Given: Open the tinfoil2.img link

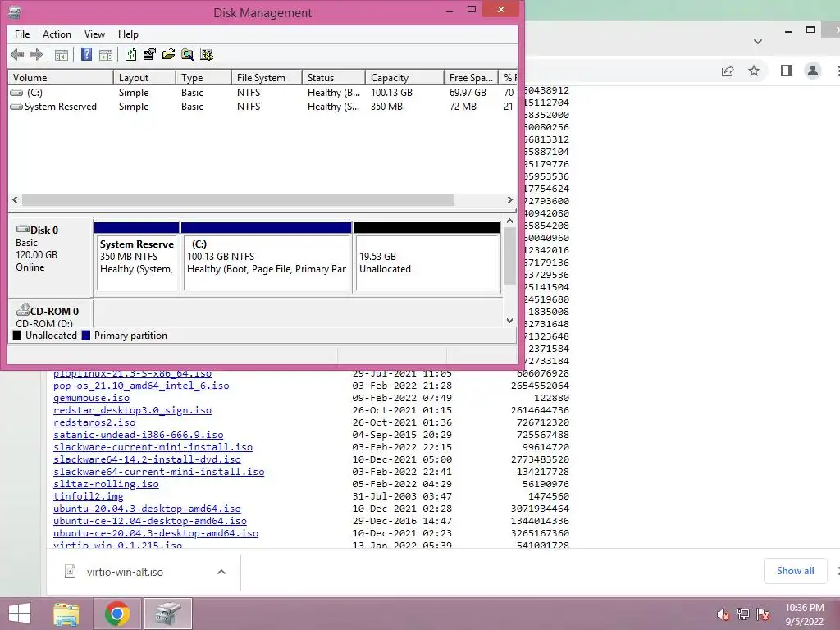Looking at the screenshot, I should 89,496.
